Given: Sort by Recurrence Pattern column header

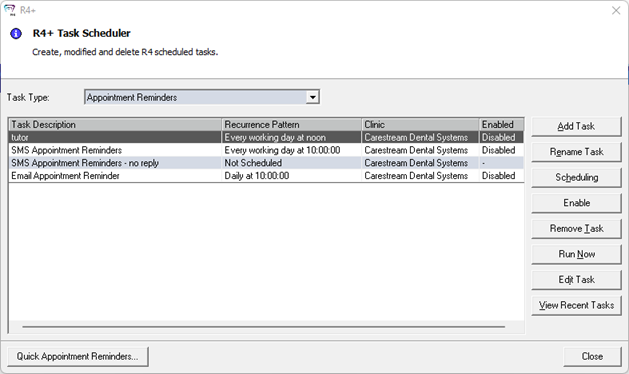Looking at the screenshot, I should 292,124.
